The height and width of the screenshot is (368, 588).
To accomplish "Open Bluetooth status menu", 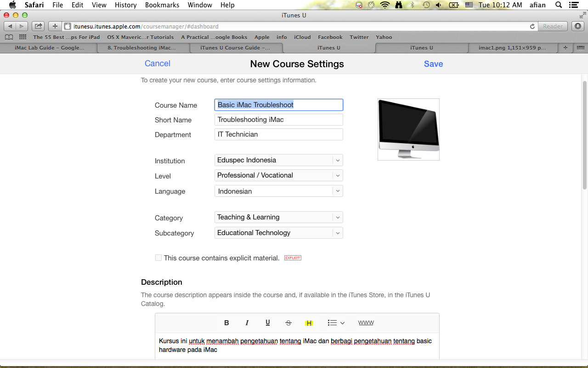I will tap(412, 5).
